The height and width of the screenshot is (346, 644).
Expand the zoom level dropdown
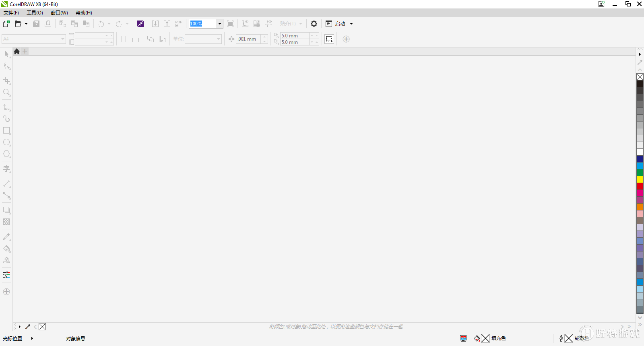pos(219,24)
